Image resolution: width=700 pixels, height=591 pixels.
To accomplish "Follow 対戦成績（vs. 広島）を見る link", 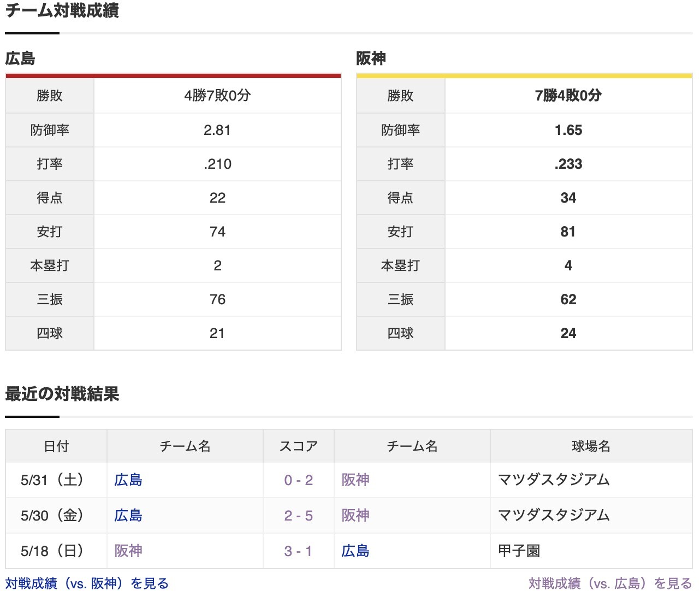I will point(610,583).
